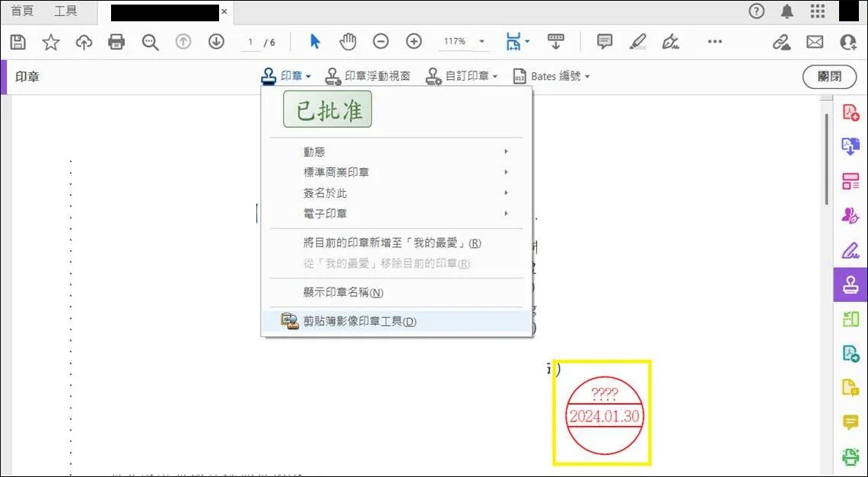
Task: Click the page number field
Action: [x=251, y=42]
